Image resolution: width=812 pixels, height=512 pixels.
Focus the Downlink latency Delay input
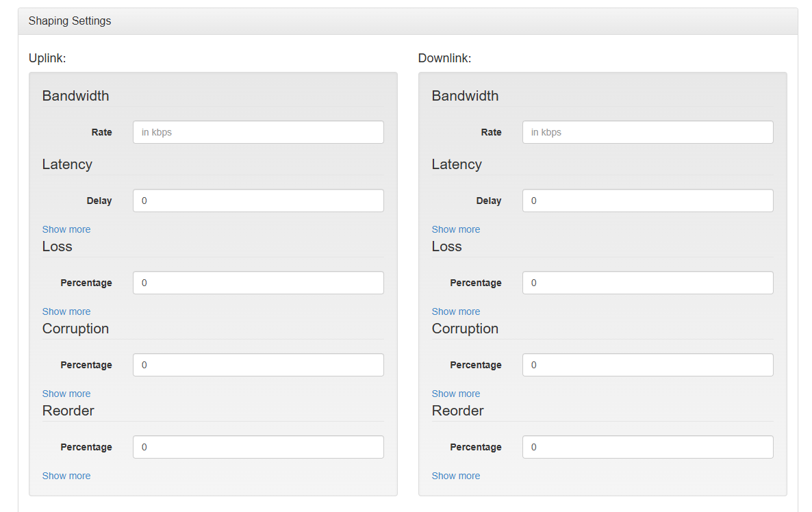click(x=648, y=201)
